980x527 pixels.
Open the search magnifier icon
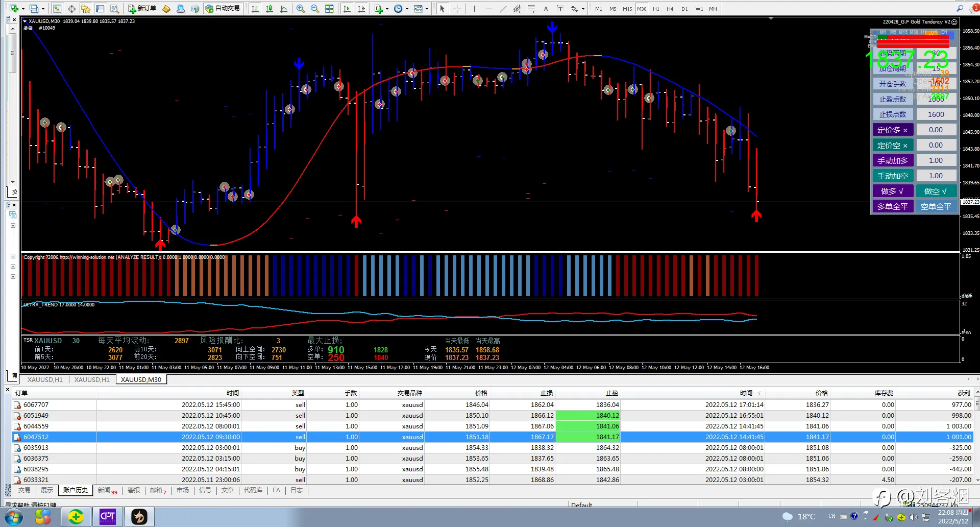point(960,8)
